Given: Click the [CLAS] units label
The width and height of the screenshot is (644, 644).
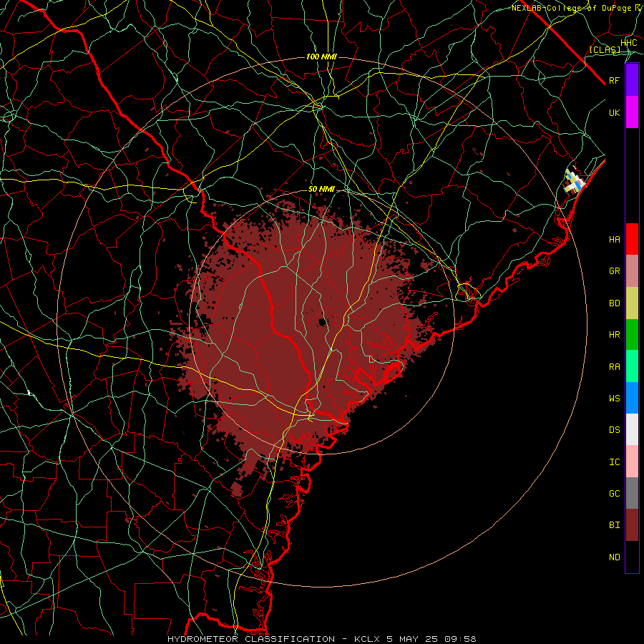Looking at the screenshot, I should pos(605,49).
